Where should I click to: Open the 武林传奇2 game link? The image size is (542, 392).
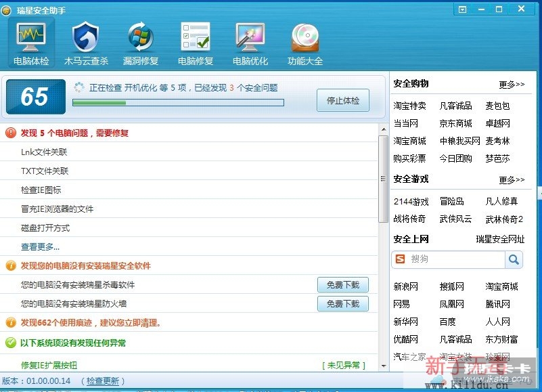pyautogui.click(x=504, y=219)
